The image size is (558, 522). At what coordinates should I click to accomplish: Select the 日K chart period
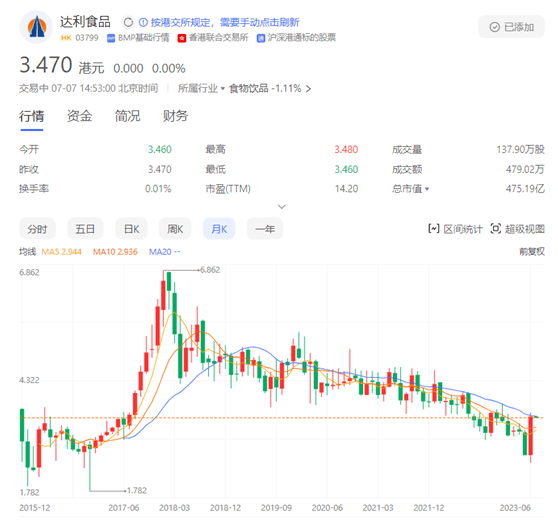(131, 229)
